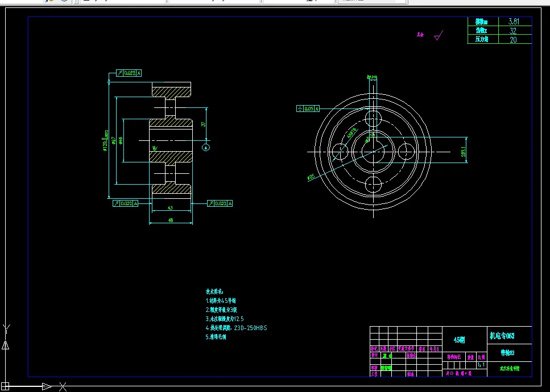Select the bottom hatched rim section

171,188
